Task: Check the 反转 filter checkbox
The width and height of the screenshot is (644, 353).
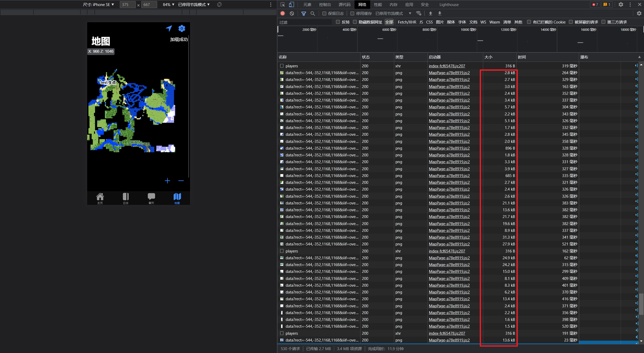Action: point(338,22)
